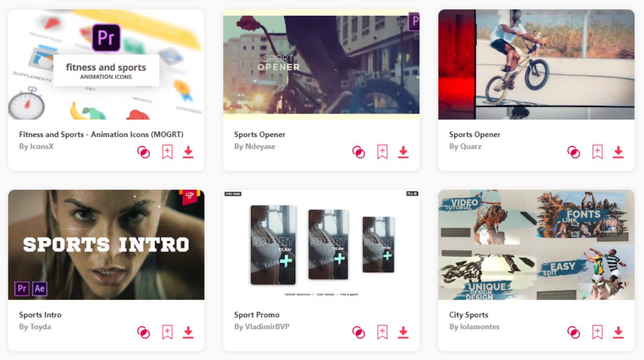Open the Sport Promo preview thumbnail
Image resolution: width=644 pixels, height=360 pixels.
coord(321,245)
